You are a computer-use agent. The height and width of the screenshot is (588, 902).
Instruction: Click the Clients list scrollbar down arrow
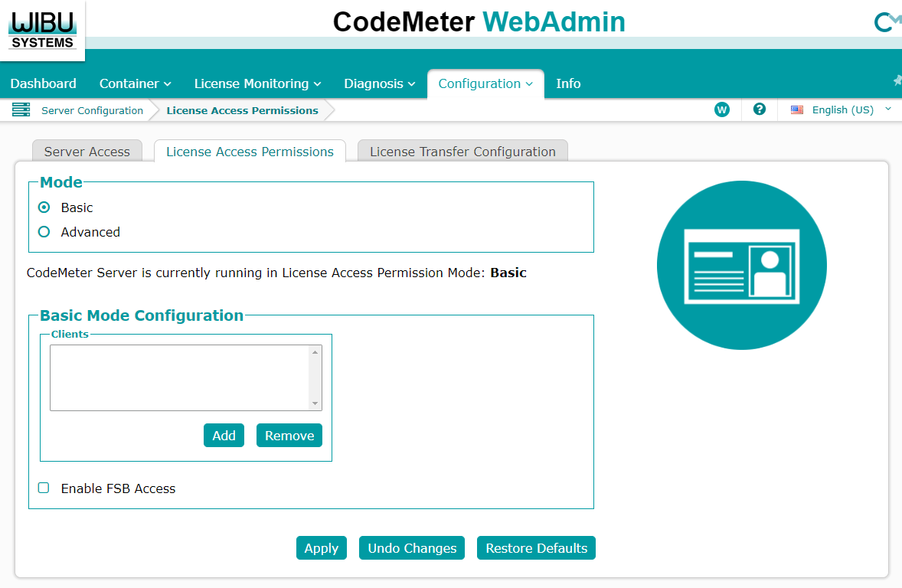coord(315,403)
